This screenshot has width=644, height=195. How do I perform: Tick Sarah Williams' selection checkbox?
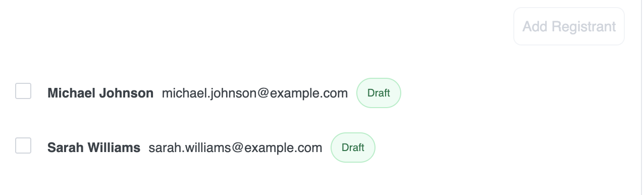coord(23,145)
